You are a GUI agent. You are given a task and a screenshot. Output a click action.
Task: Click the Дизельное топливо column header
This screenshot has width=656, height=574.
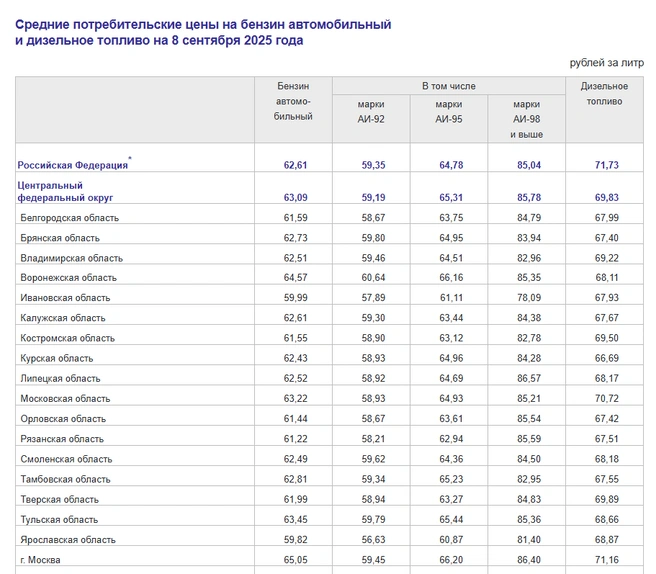click(x=605, y=94)
